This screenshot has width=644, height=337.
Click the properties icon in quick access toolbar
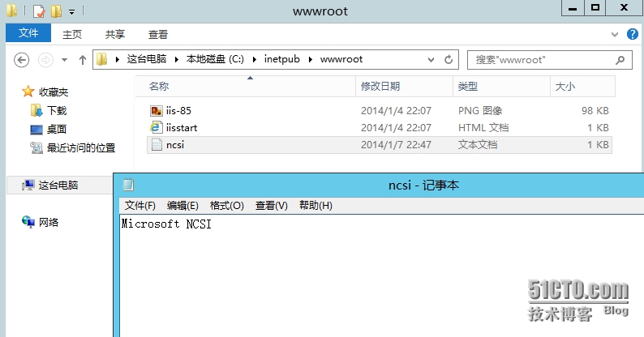(x=39, y=11)
